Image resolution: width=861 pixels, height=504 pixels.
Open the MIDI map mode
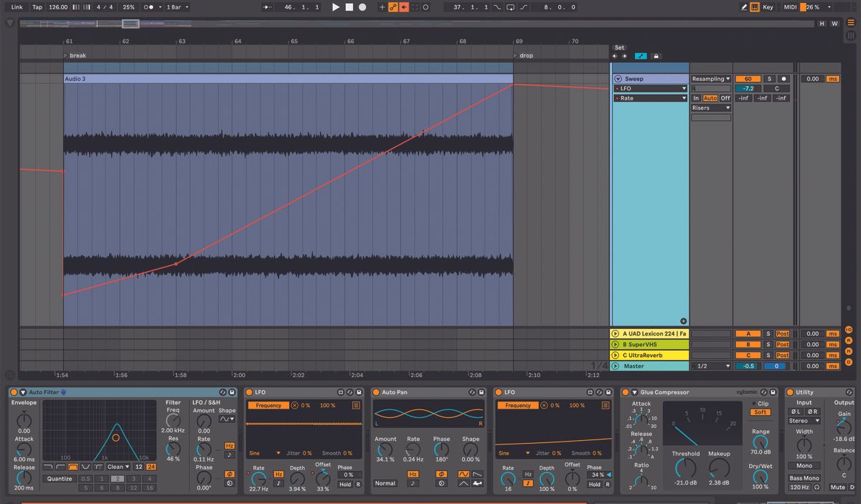(790, 7)
